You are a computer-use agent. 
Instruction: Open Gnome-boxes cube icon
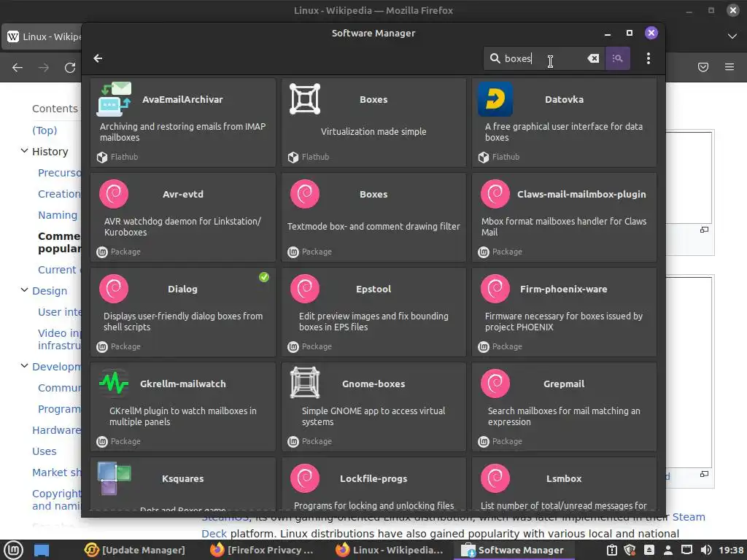pyautogui.click(x=305, y=382)
